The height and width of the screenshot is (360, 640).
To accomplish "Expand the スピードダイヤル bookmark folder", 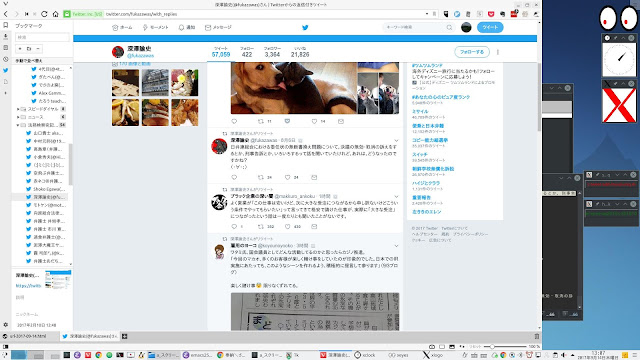I will point(18,109).
